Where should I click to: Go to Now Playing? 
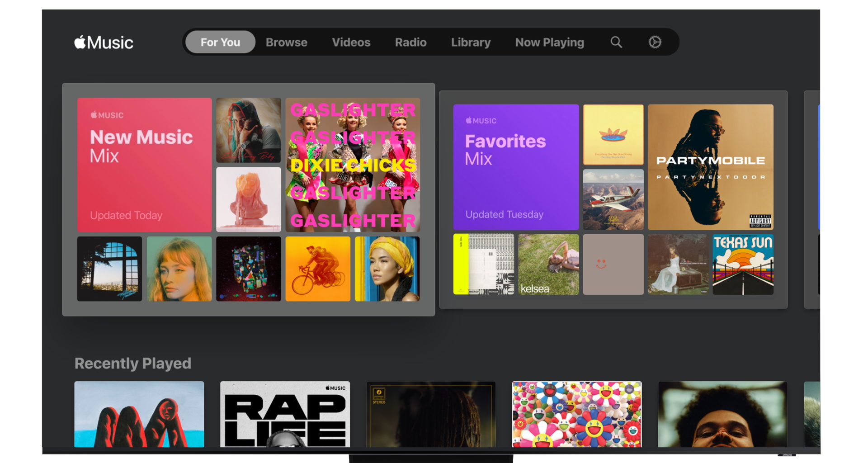coord(549,42)
